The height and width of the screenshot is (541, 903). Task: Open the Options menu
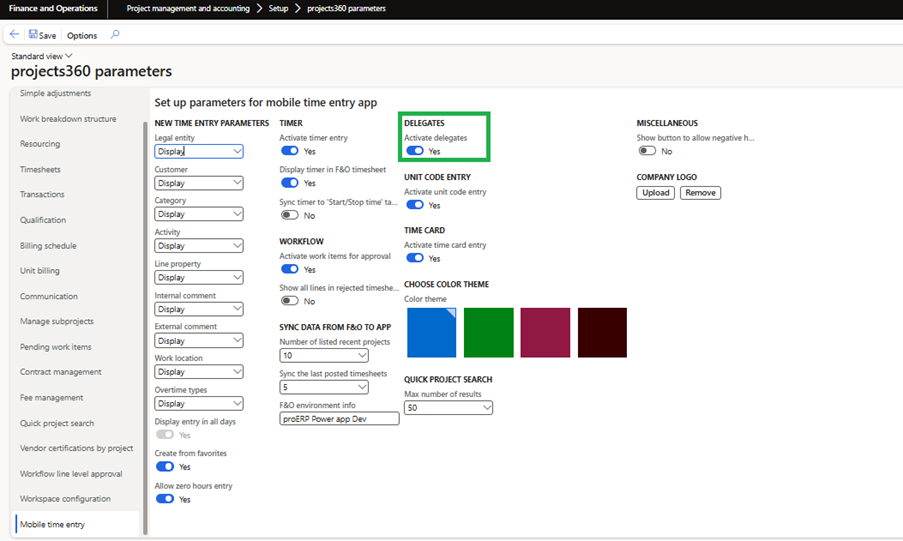click(82, 35)
